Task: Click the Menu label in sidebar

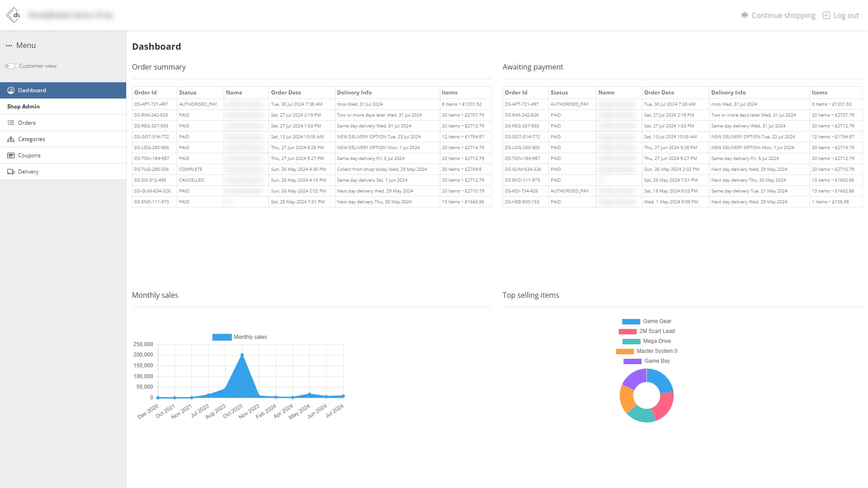Action: click(26, 46)
